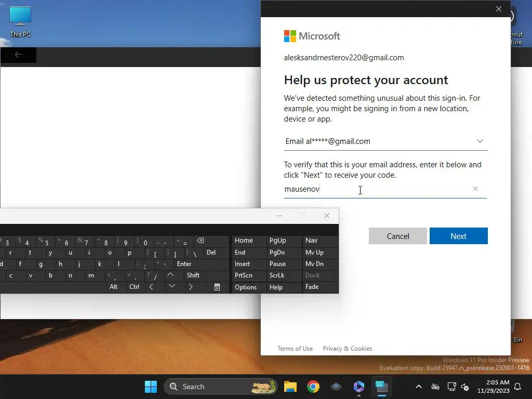Tap End key on on-screen keyboard
Screen dimensions: 532x399
coord(249,252)
